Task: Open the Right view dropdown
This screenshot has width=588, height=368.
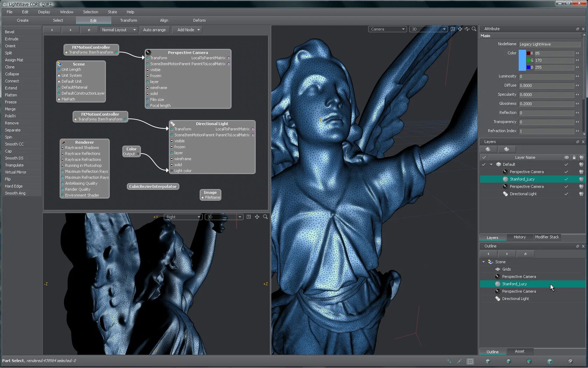Action: pos(183,217)
